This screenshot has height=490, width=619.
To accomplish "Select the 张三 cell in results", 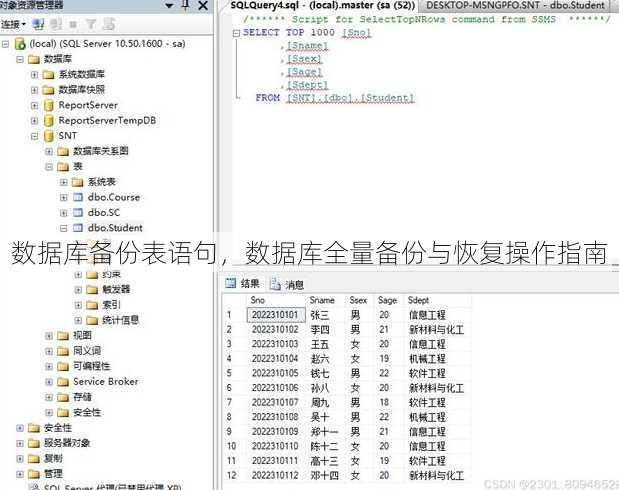I will coord(326,315).
